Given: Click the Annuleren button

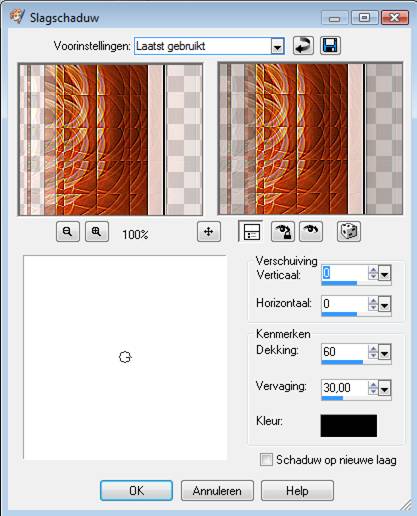Looking at the screenshot, I should 217,491.
